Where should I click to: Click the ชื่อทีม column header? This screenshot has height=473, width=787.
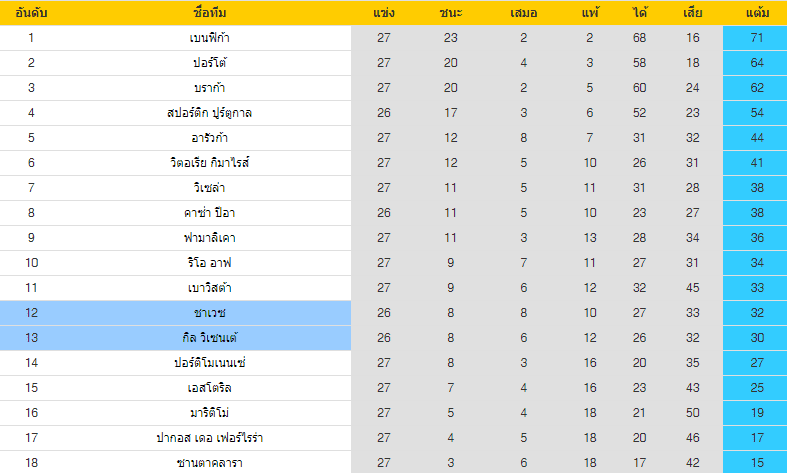pyautogui.click(x=210, y=14)
